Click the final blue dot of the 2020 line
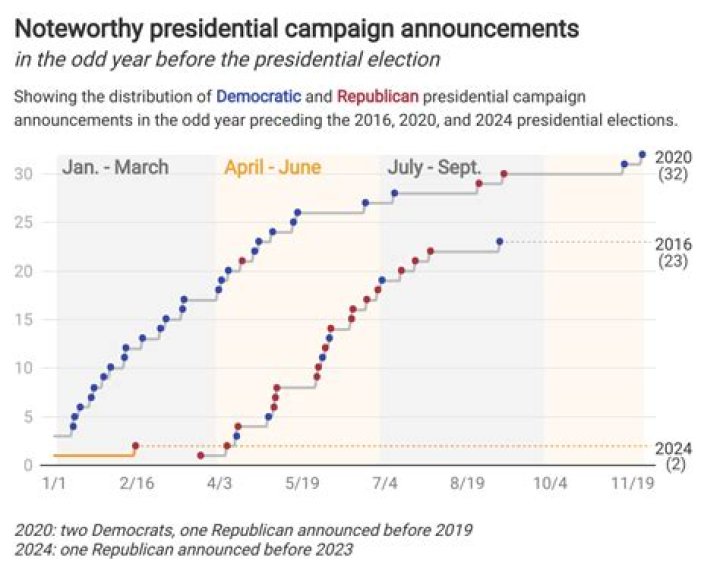Image resolution: width=720 pixels, height=580 pixels. [642, 154]
